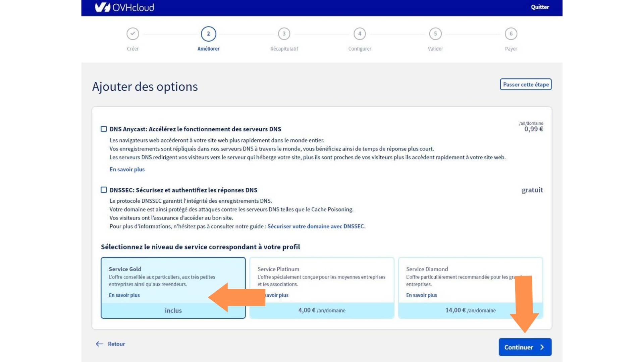This screenshot has height=362, width=644.
Task: Select step 4 Configurer circle
Action: tap(360, 34)
